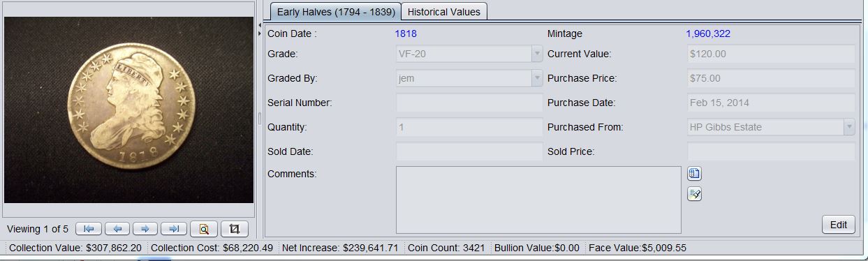This screenshot has width=868, height=261.
Task: Go to first coin image
Action: [x=89, y=228]
